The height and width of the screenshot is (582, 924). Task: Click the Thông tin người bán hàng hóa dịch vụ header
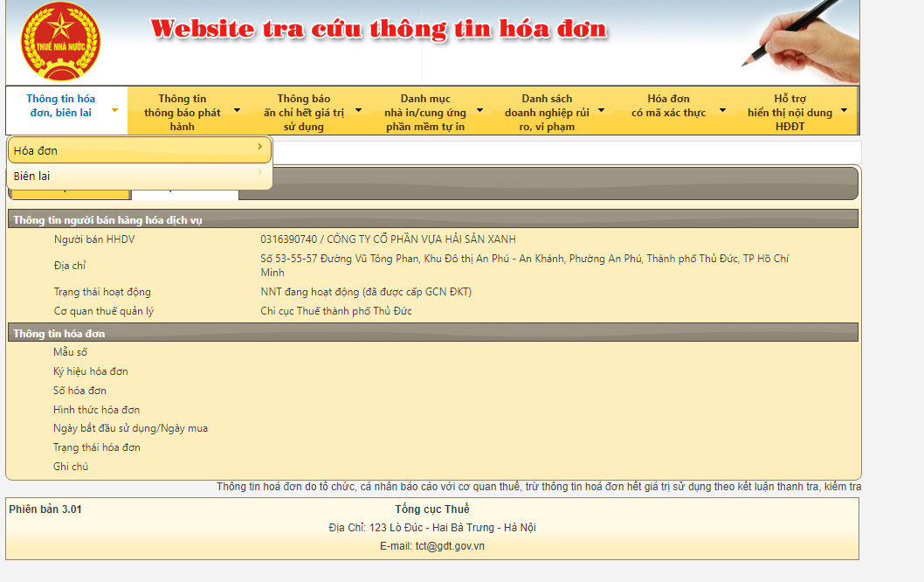click(x=108, y=220)
